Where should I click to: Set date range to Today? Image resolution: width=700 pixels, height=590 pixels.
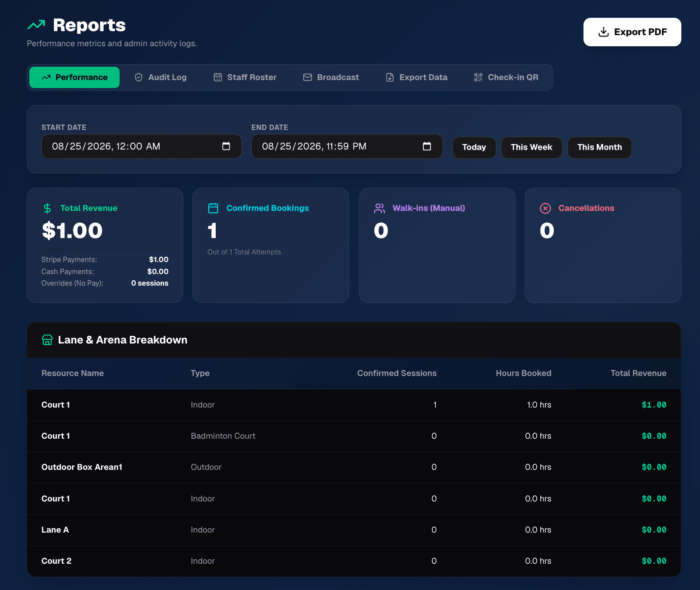(x=474, y=147)
